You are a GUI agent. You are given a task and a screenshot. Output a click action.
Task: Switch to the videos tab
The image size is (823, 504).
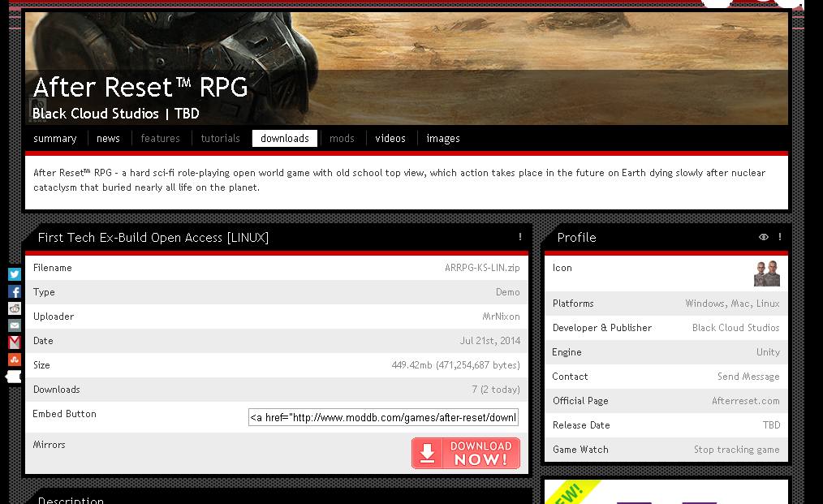coord(390,139)
